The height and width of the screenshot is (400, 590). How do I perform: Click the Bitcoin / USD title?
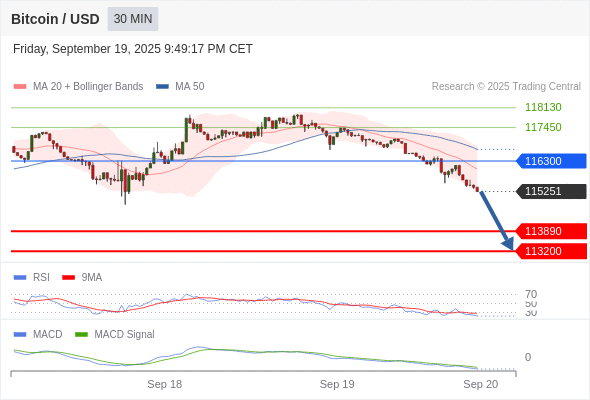(55, 19)
